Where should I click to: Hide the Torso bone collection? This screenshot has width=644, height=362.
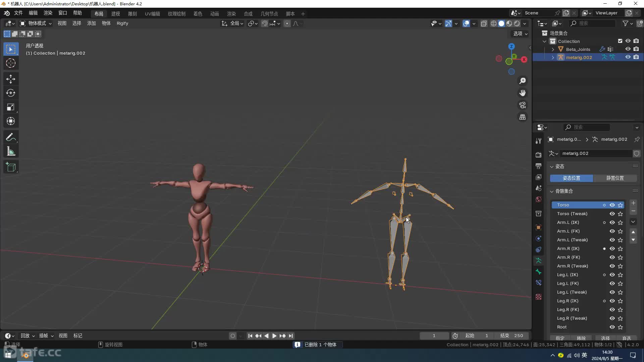point(612,205)
